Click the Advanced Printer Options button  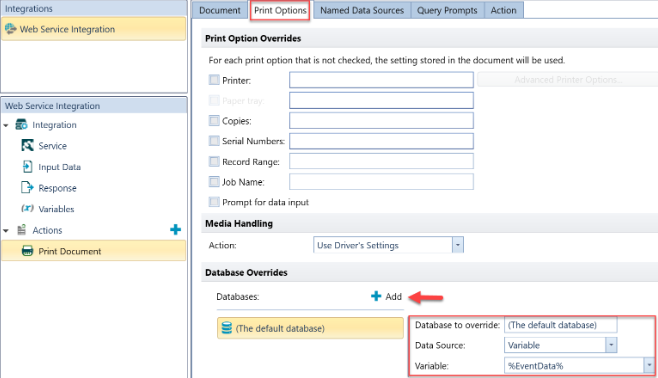pyautogui.click(x=567, y=80)
